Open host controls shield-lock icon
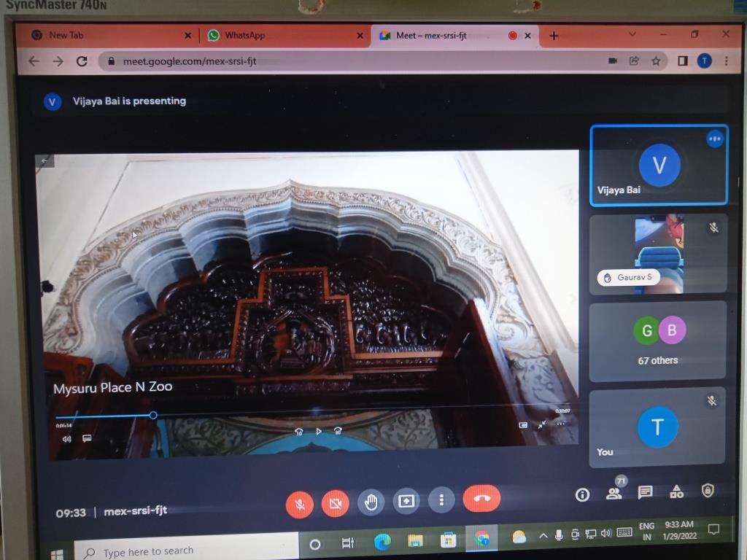Image resolution: width=747 pixels, height=560 pixels. pos(708,490)
